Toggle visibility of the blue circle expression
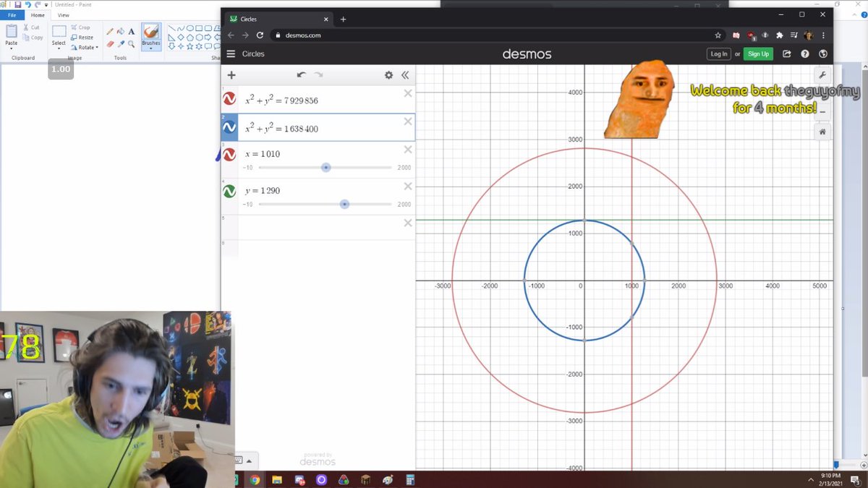The width and height of the screenshot is (868, 488). click(229, 127)
